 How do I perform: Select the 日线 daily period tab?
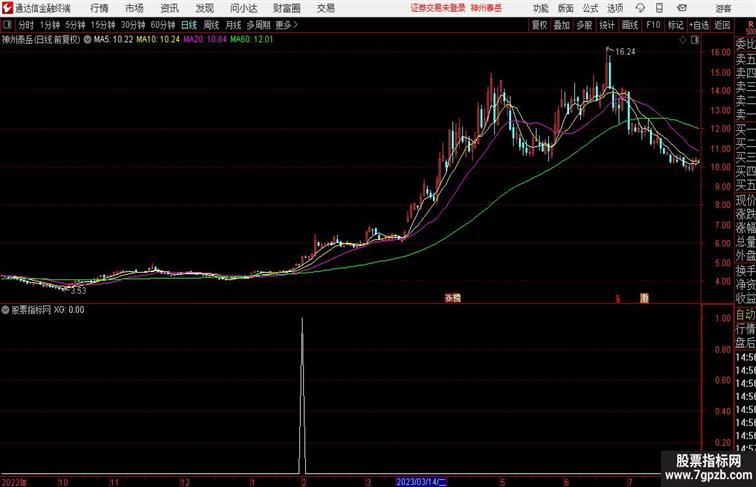point(189,25)
